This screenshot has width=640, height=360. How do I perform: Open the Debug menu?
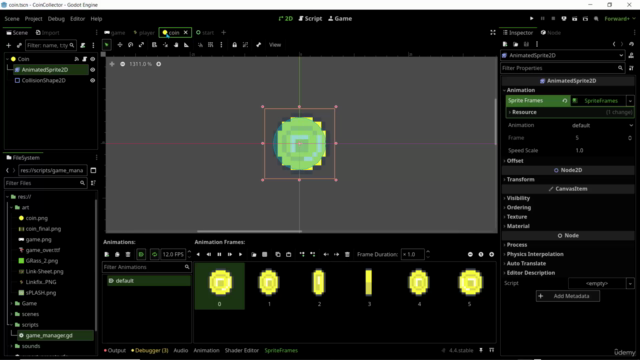[56, 19]
